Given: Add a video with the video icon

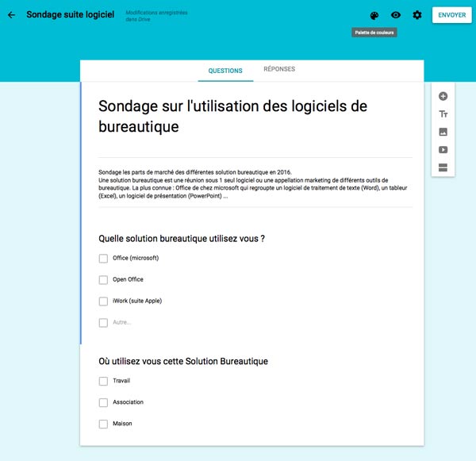Looking at the screenshot, I should click(x=443, y=149).
